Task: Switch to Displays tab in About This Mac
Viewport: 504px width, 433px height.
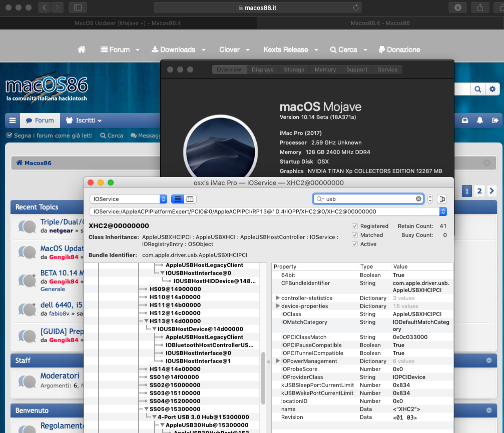Action: tap(262, 69)
